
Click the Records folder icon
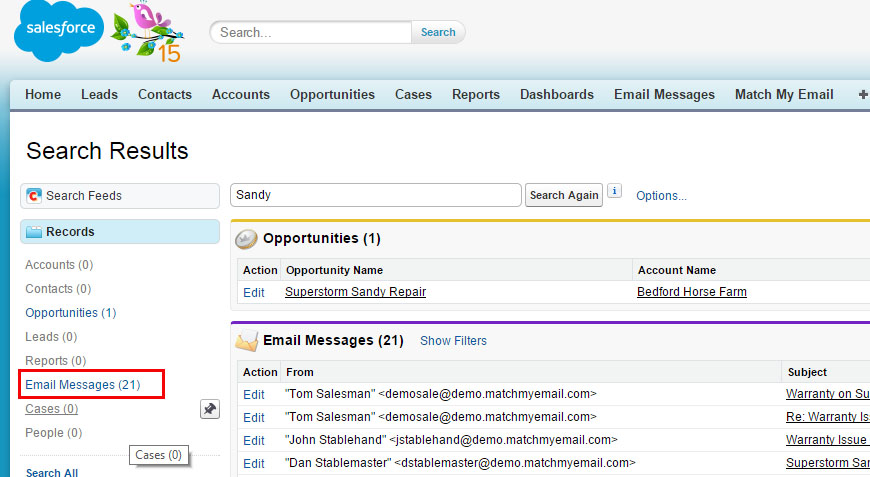coord(34,232)
